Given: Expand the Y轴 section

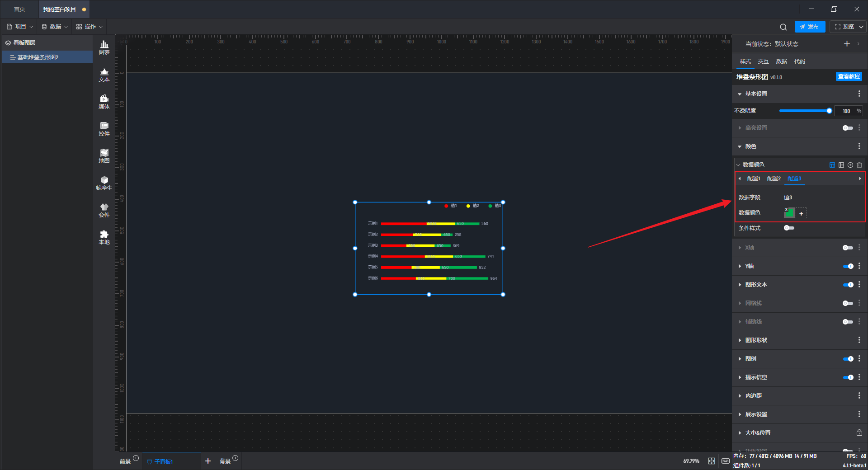Looking at the screenshot, I should (740, 266).
